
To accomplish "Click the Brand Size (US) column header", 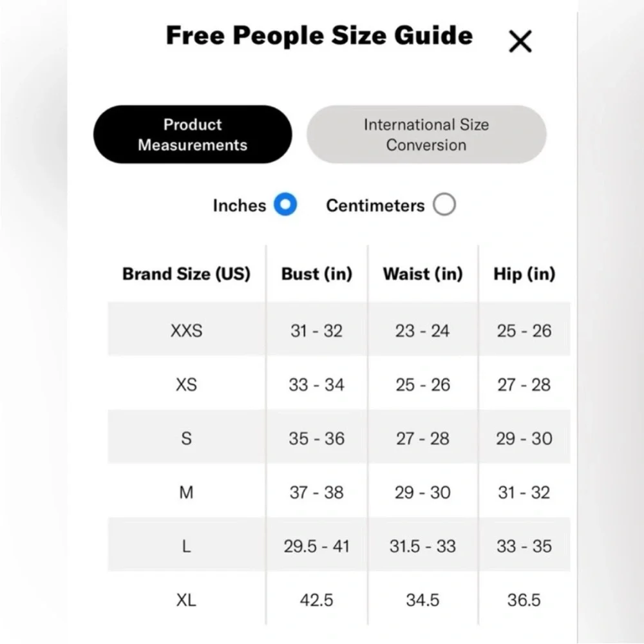I will click(187, 274).
